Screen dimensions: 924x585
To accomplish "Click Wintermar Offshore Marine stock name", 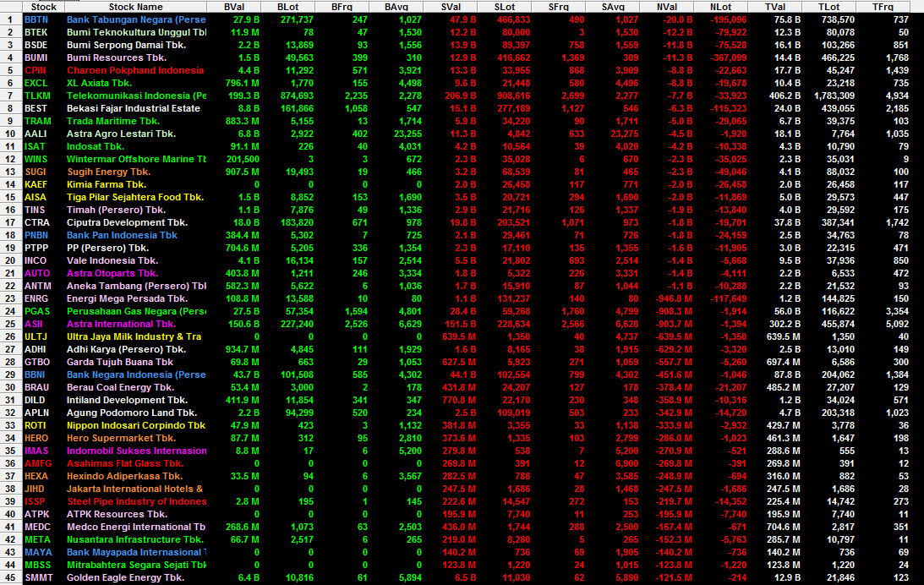I will pyautogui.click(x=136, y=159).
